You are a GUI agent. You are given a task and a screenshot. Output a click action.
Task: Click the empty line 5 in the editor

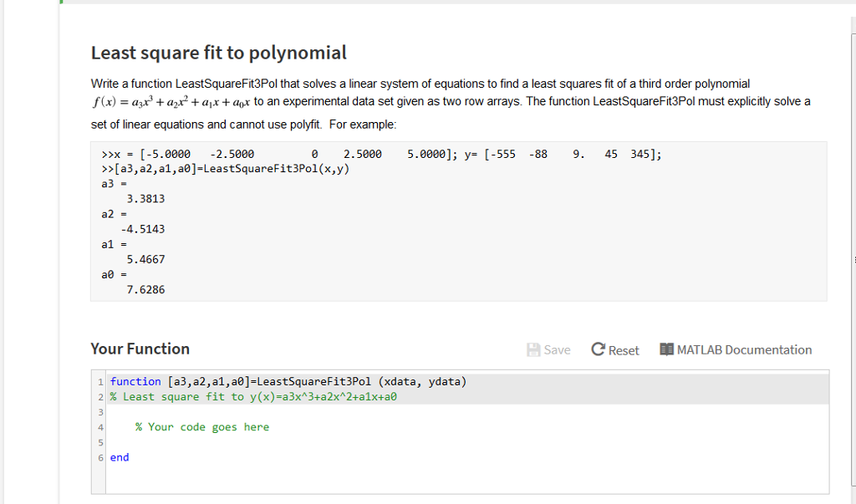(x=167, y=441)
